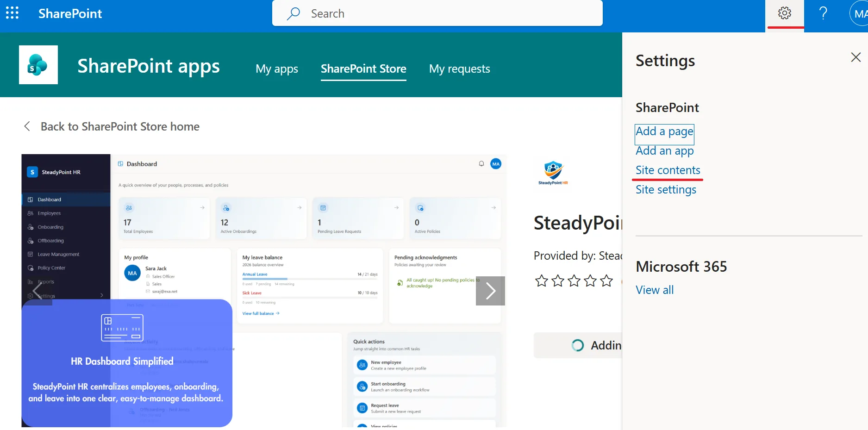Show next screenshot with right arrow
This screenshot has width=868, height=430.
point(490,291)
